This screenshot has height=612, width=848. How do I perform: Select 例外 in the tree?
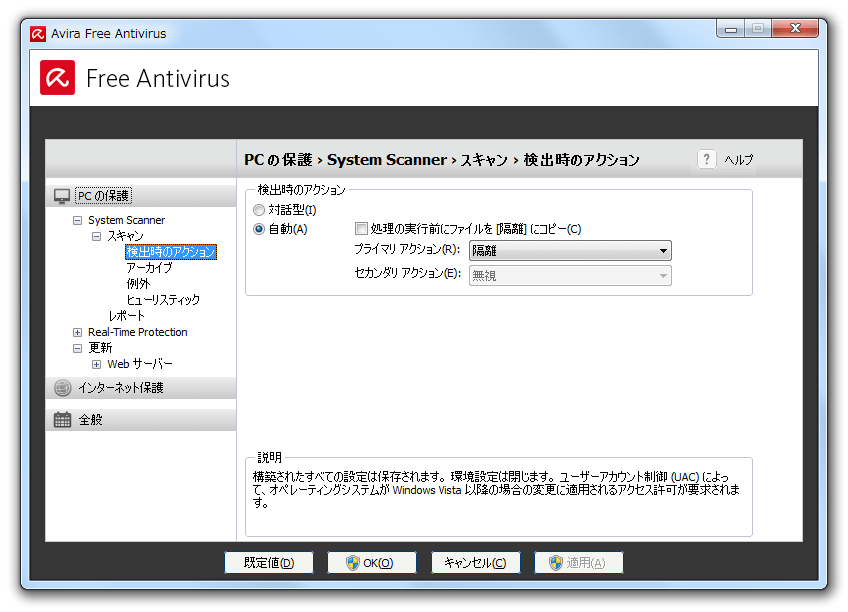click(138, 284)
